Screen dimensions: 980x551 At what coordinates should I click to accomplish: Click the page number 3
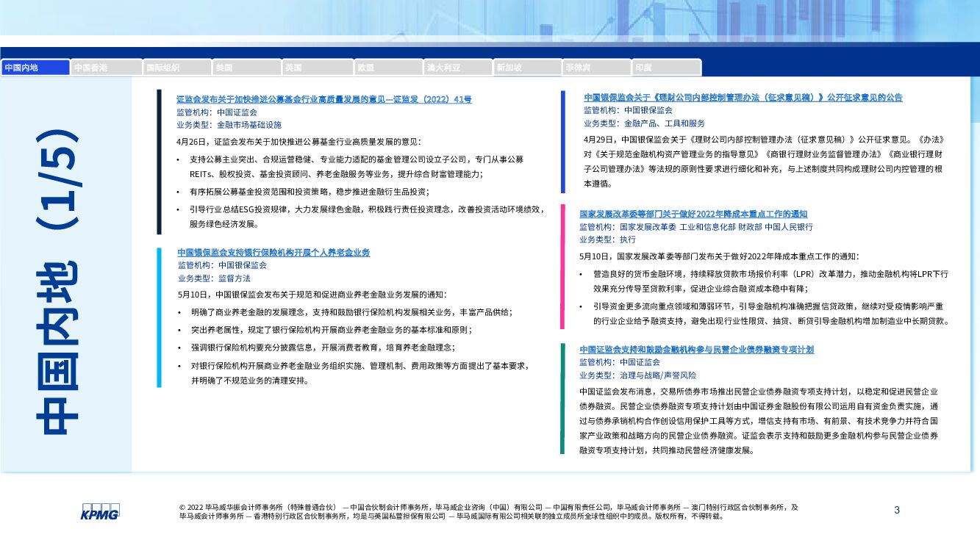click(x=896, y=510)
